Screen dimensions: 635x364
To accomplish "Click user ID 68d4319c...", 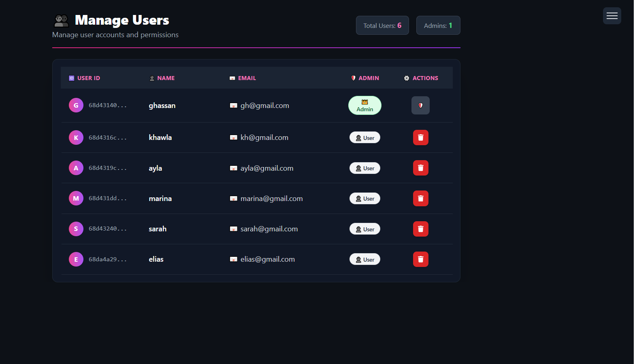I will [108, 168].
